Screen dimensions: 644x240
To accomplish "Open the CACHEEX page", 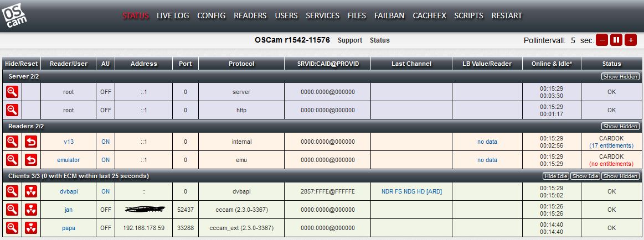I will pyautogui.click(x=429, y=15).
